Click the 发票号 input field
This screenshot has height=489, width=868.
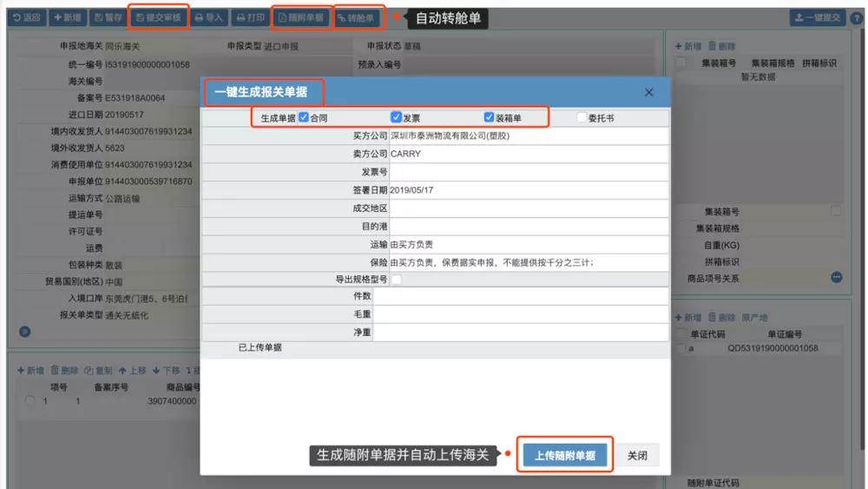click(x=529, y=172)
